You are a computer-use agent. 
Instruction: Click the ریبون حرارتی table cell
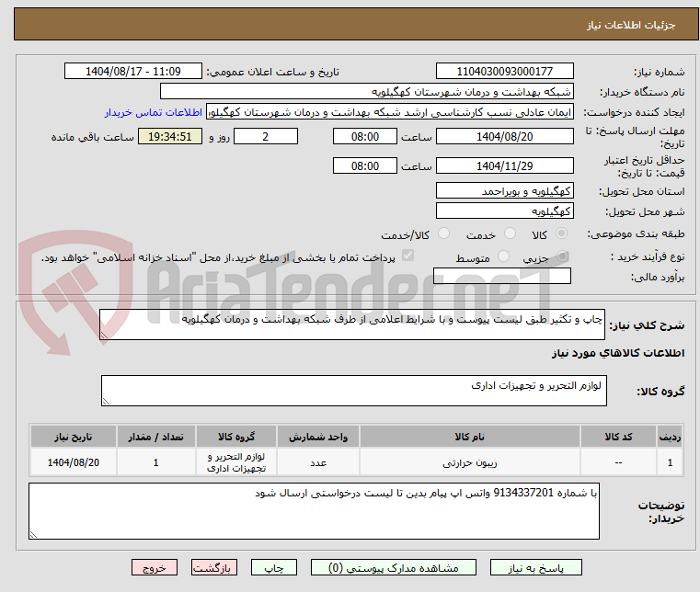coord(470,462)
